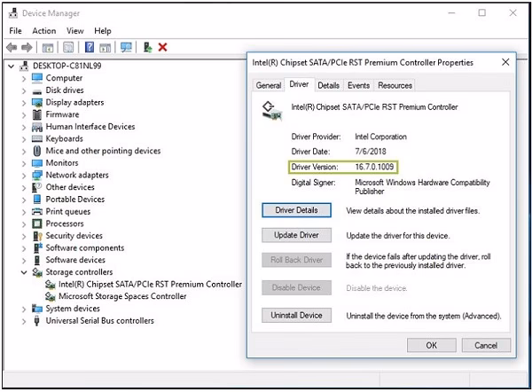This screenshot has width=532, height=392.
Task: Click OK in the properties dialog
Action: [432, 345]
